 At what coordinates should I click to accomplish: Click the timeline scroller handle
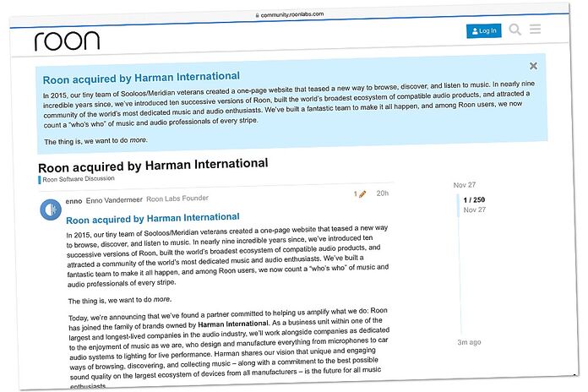pyautogui.click(x=458, y=205)
